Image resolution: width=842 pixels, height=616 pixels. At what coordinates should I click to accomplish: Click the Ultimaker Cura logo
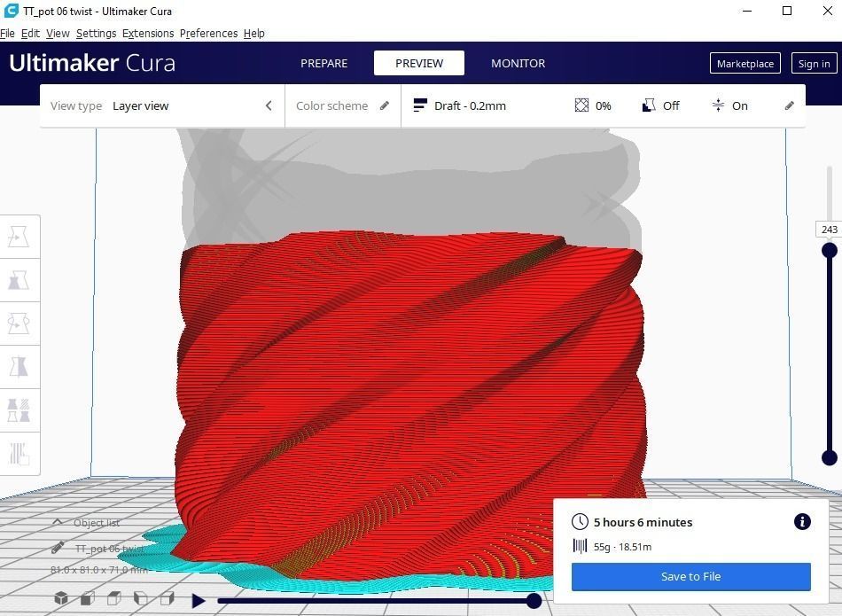coord(92,63)
